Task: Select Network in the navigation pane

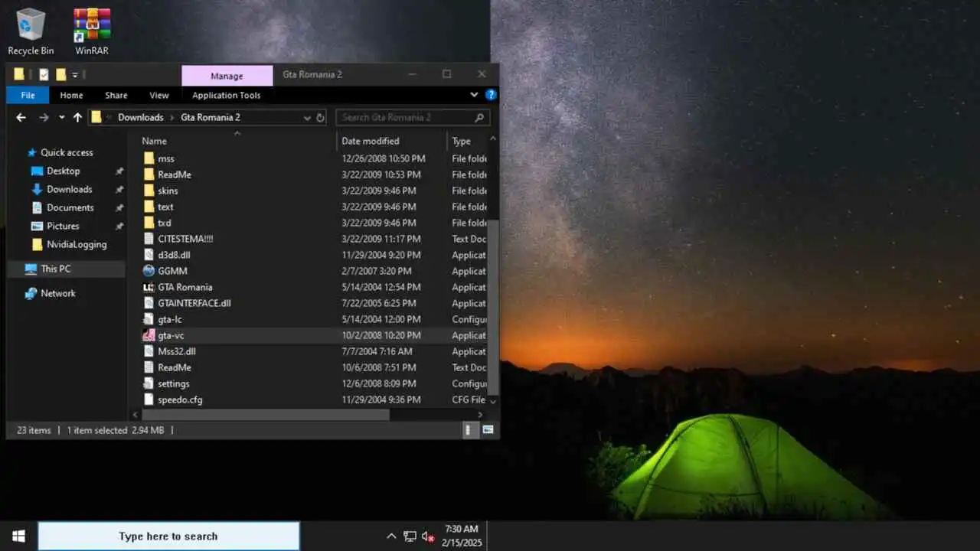Action: click(58, 293)
